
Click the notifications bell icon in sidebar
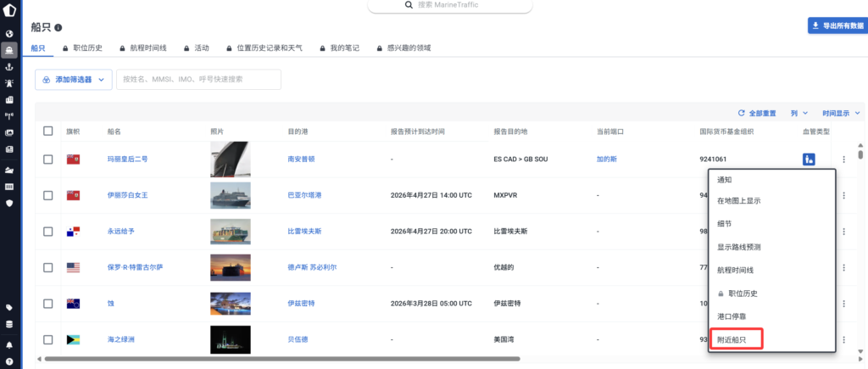click(x=9, y=345)
